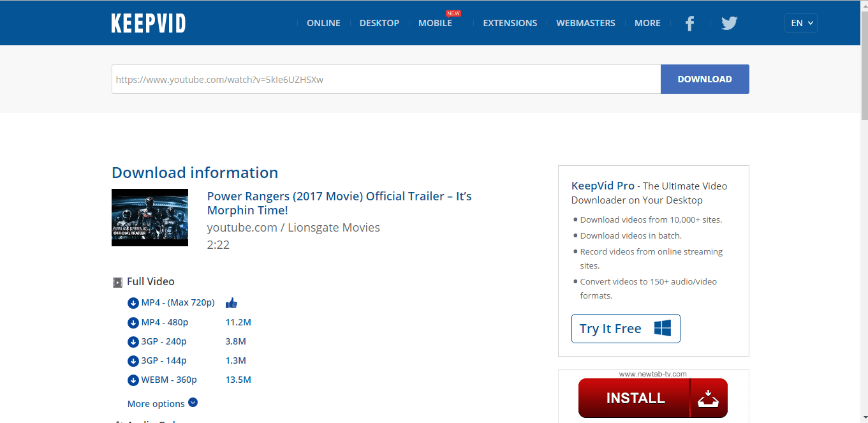Click download arrow icon for 3GP 240p

pos(133,341)
